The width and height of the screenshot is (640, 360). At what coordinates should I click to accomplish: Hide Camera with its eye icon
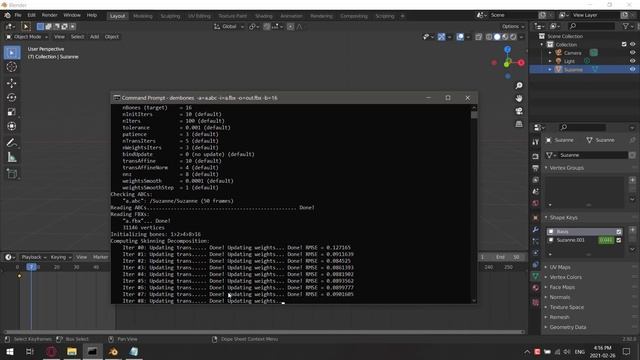[632, 53]
